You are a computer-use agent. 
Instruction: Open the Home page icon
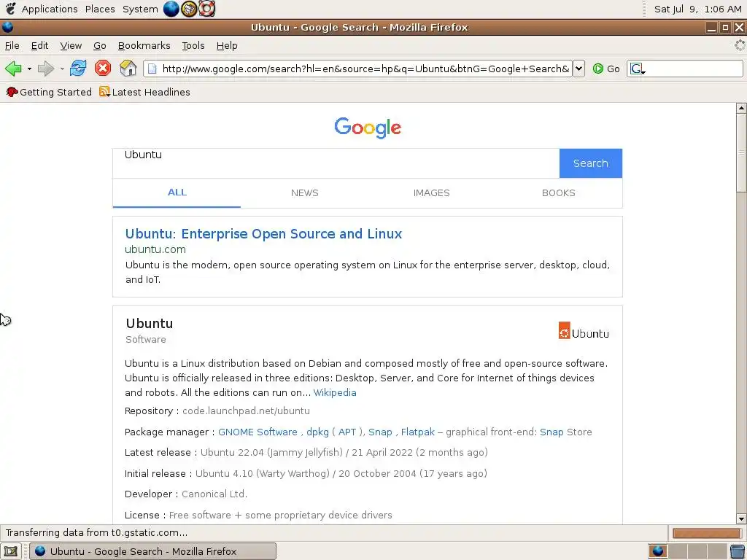(x=128, y=68)
